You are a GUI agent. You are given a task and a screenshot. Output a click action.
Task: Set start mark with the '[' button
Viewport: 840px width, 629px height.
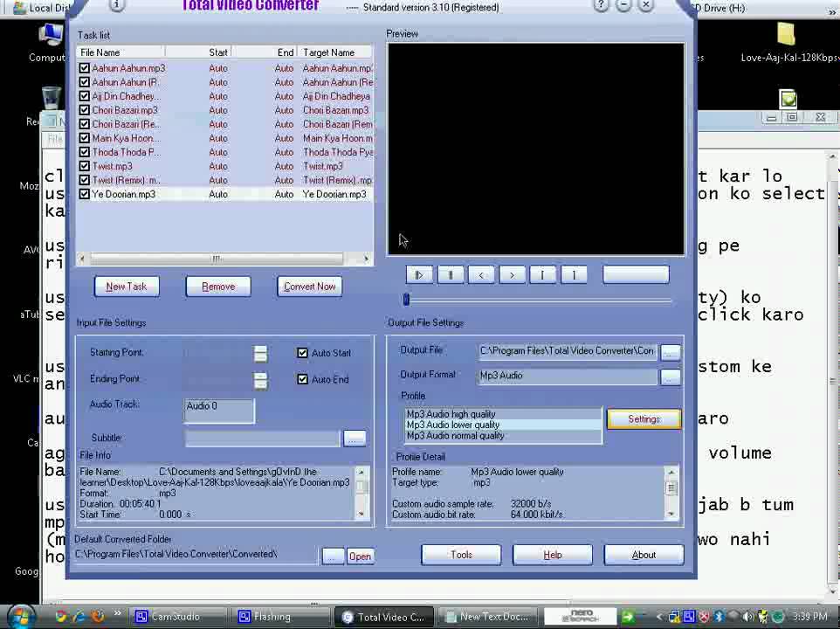click(542, 275)
